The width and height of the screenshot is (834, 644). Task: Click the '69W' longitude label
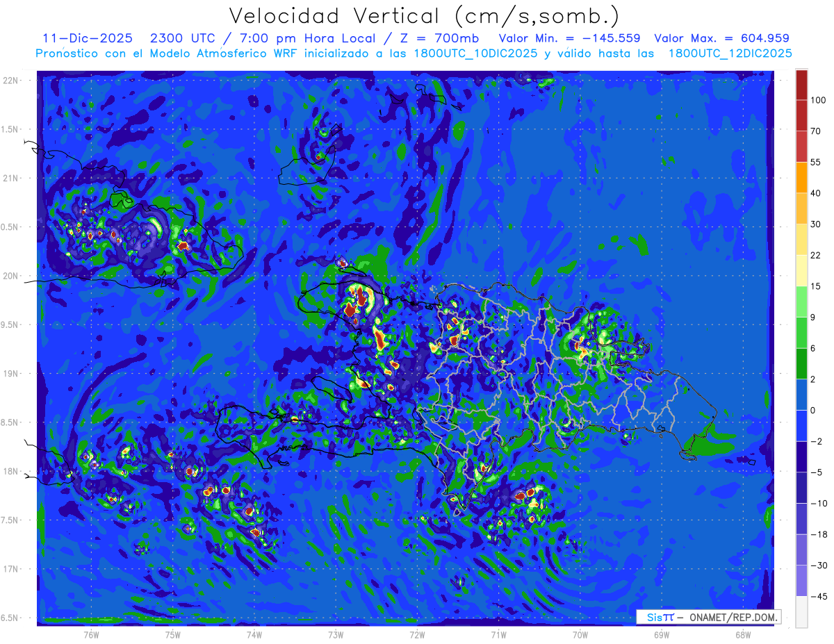click(x=662, y=634)
